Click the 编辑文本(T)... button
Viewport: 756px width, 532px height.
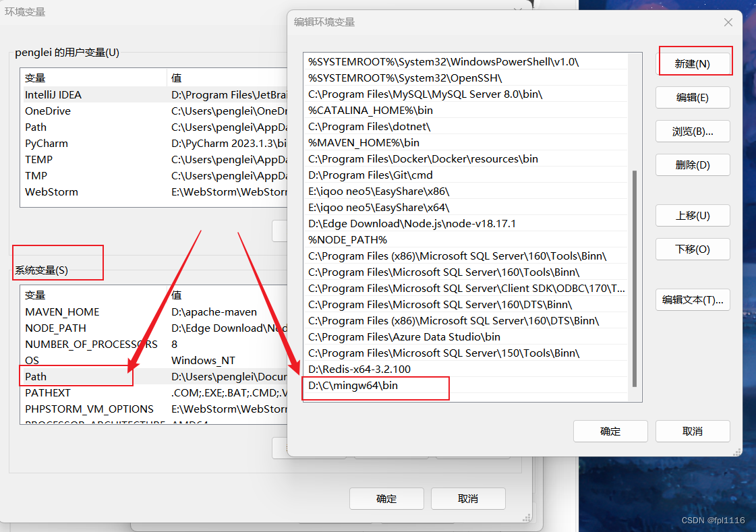point(693,300)
